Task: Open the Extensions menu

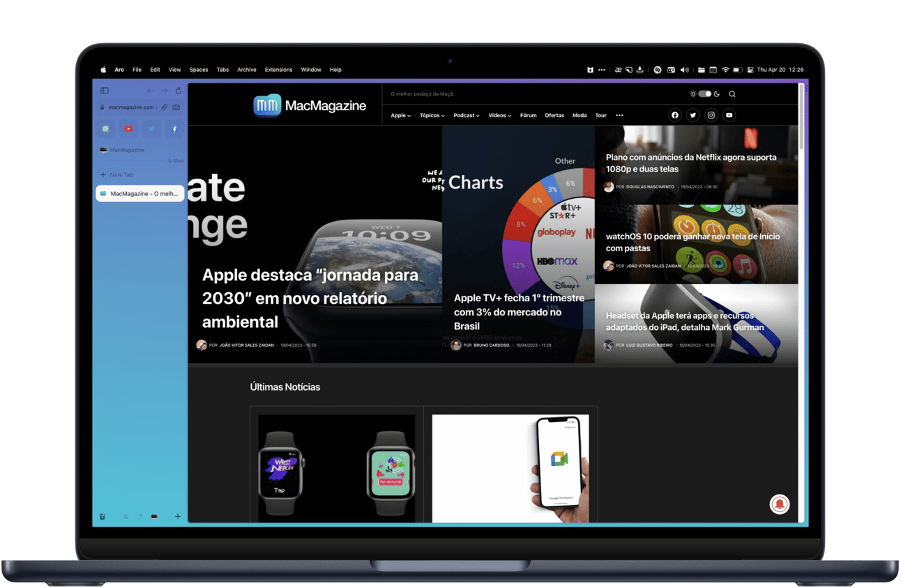Action: pyautogui.click(x=278, y=70)
